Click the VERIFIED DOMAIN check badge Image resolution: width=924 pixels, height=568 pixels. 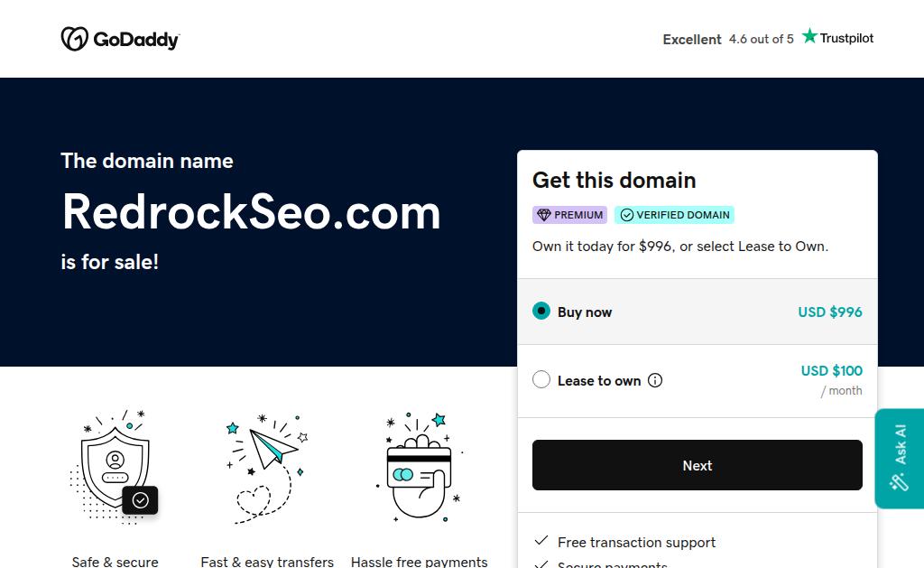(674, 215)
